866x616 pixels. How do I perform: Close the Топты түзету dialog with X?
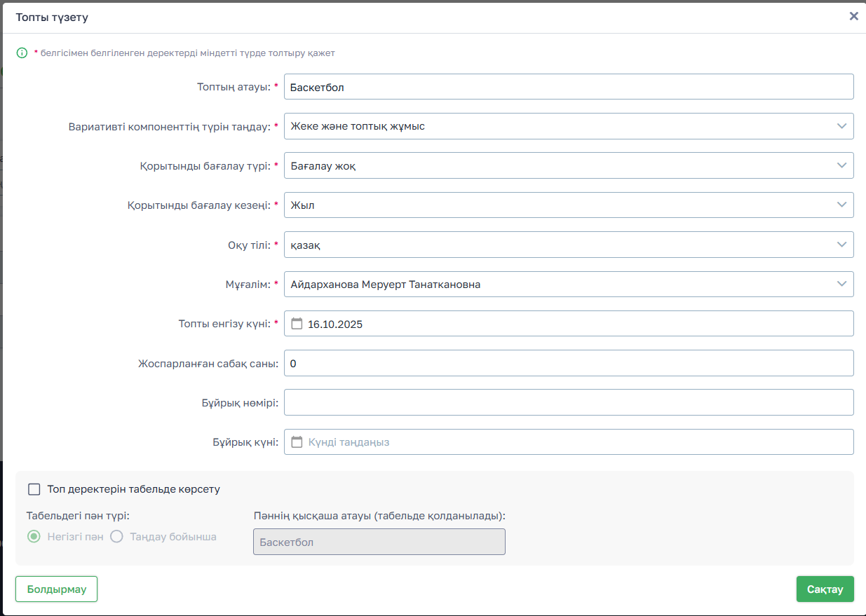(853, 16)
